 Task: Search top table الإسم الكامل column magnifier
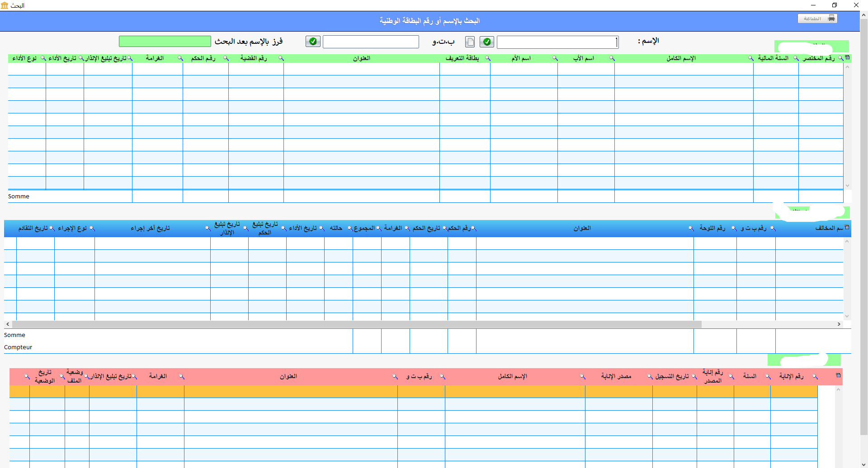pyautogui.click(x=750, y=58)
